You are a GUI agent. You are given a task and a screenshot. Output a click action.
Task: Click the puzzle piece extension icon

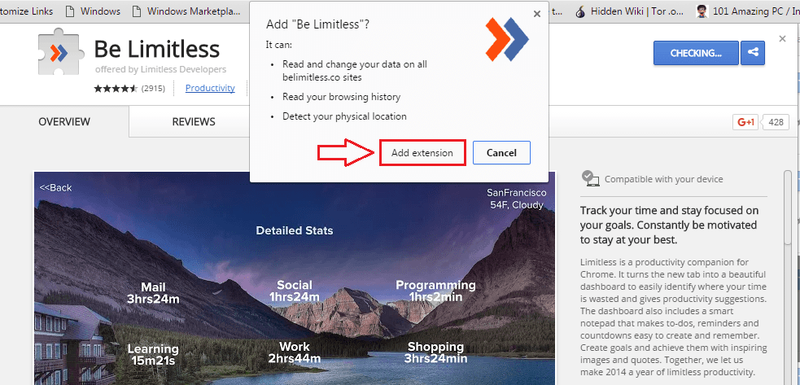point(61,52)
